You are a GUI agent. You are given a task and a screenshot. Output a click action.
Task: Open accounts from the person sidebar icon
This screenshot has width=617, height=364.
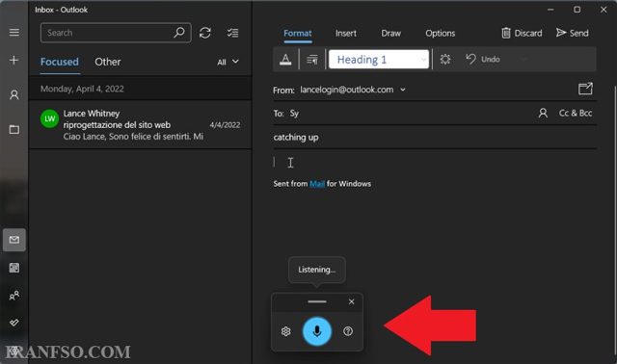(14, 94)
